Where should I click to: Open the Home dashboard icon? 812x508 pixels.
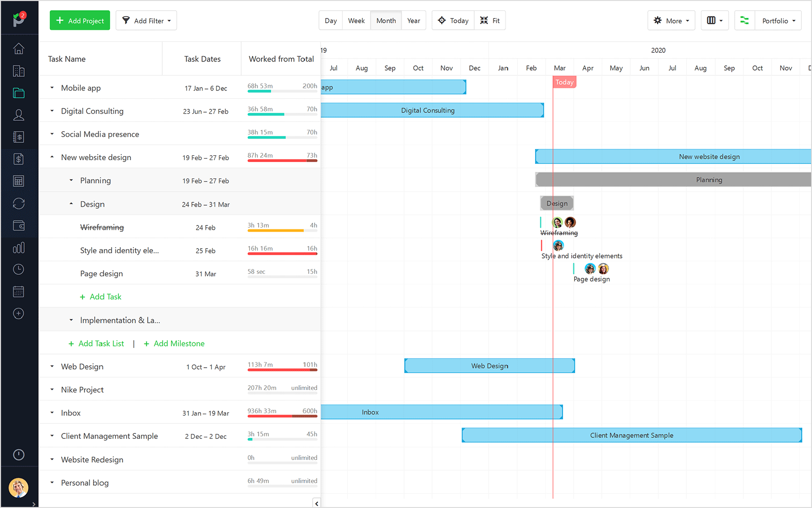pos(18,48)
